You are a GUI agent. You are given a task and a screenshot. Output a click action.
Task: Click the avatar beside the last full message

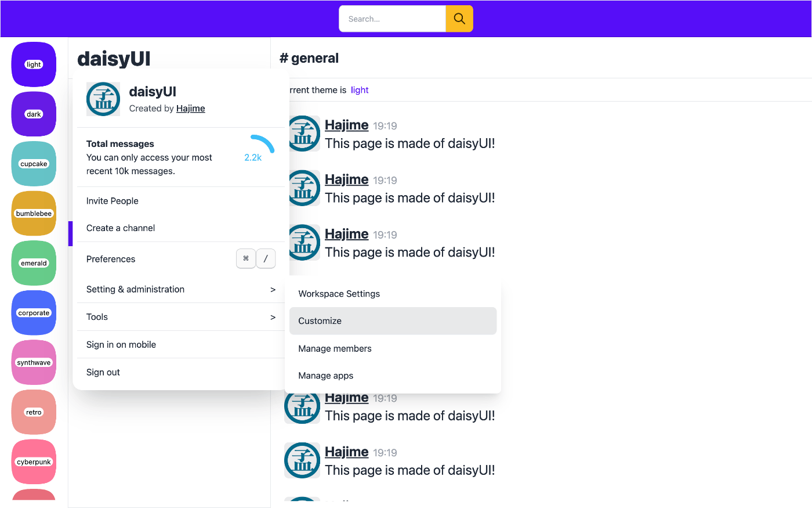(302, 460)
